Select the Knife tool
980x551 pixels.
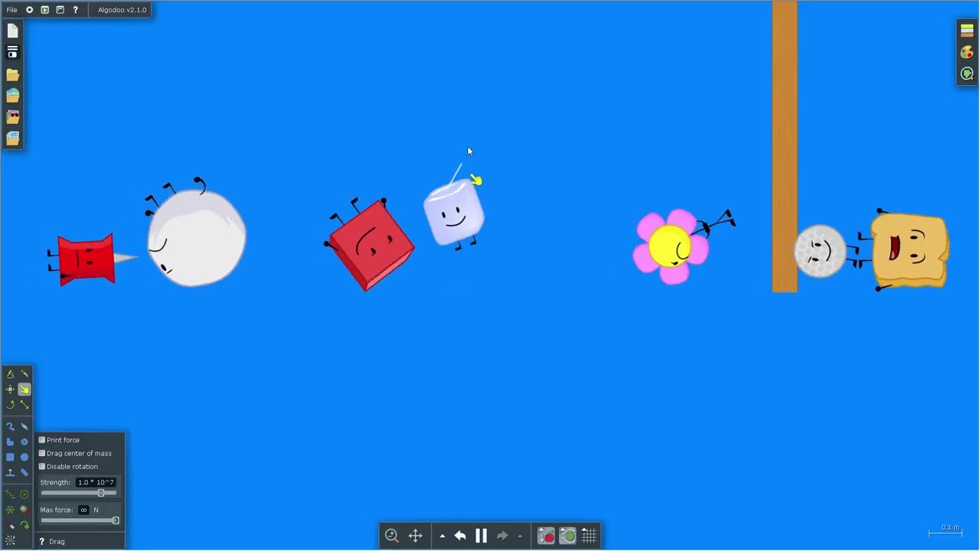[x=24, y=373]
